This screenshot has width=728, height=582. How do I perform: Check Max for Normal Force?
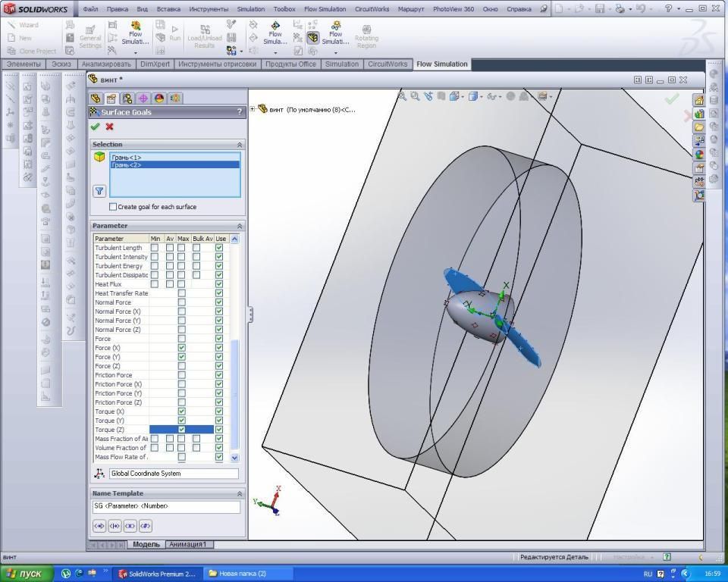181,302
